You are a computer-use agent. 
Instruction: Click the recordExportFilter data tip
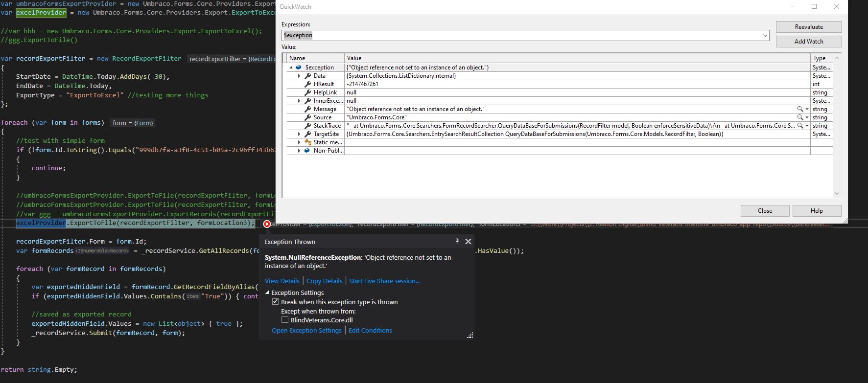[231, 59]
